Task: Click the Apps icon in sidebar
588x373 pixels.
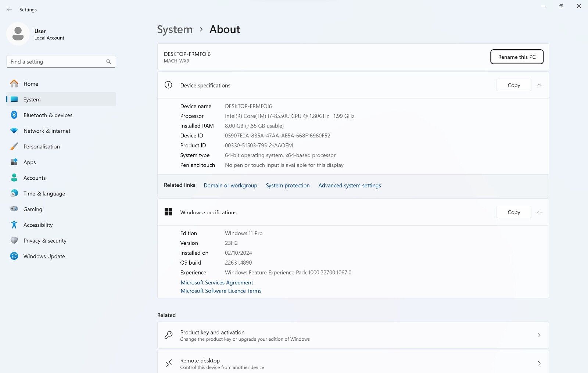Action: tap(14, 162)
